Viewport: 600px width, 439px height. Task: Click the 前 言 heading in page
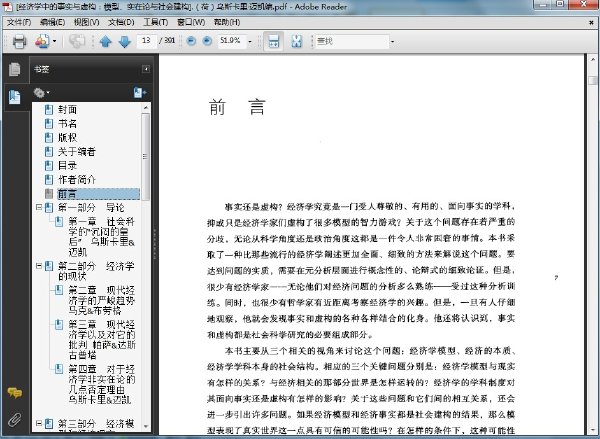pyautogui.click(x=237, y=107)
